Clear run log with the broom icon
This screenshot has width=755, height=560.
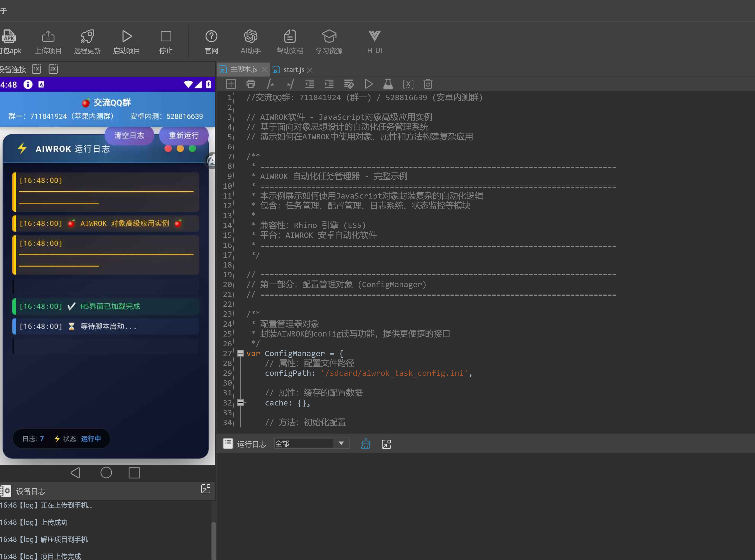click(365, 443)
